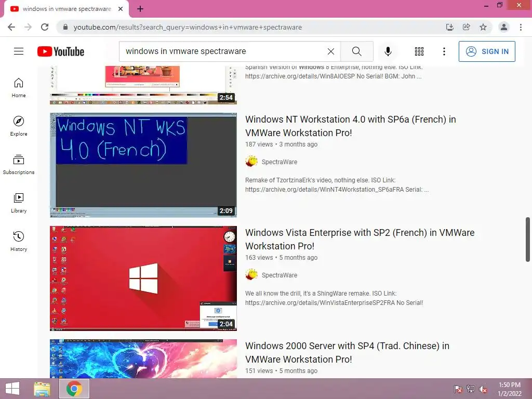Click the browser Forward arrow
Image resolution: width=532 pixels, height=399 pixels.
click(x=28, y=27)
